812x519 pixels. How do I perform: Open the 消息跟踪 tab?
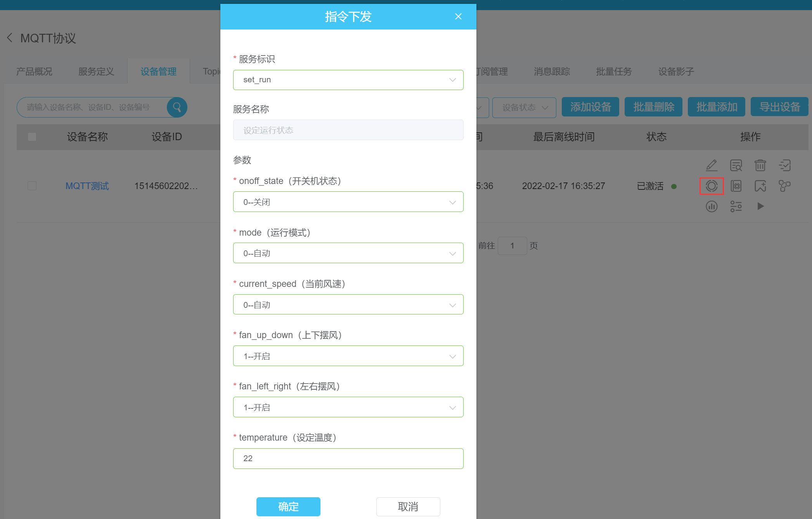click(x=552, y=71)
